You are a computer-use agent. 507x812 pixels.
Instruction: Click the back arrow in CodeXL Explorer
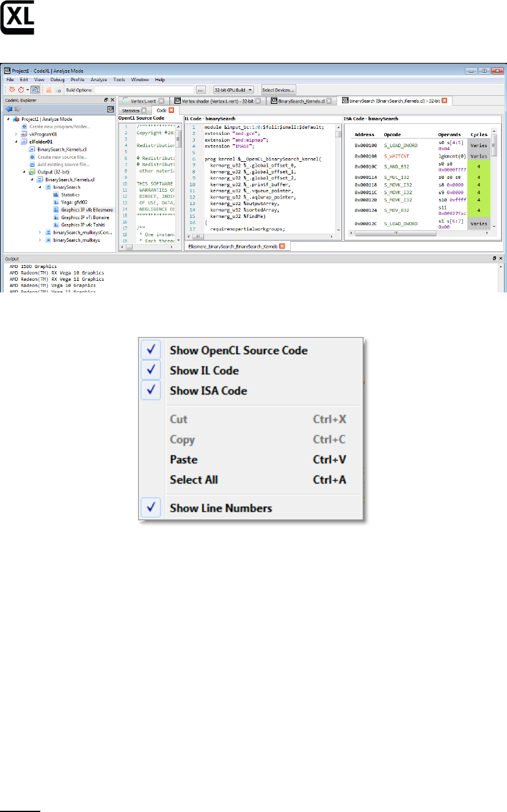pyautogui.click(x=9, y=109)
